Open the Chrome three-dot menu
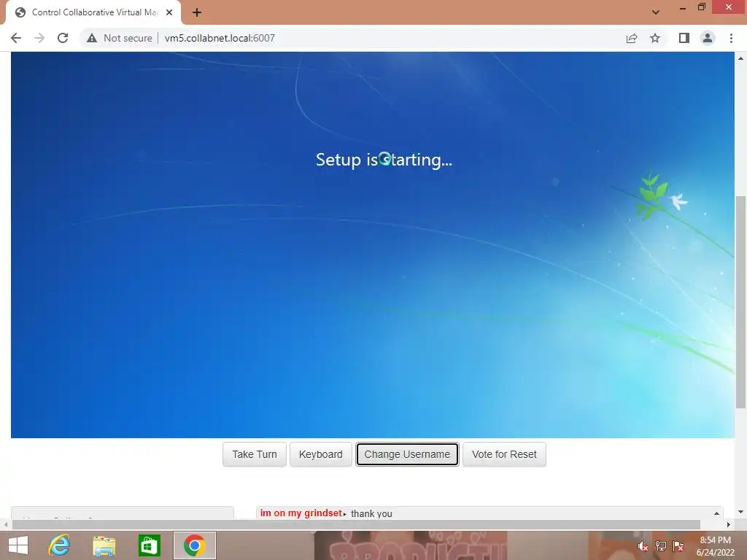This screenshot has width=747, height=560. [x=731, y=38]
